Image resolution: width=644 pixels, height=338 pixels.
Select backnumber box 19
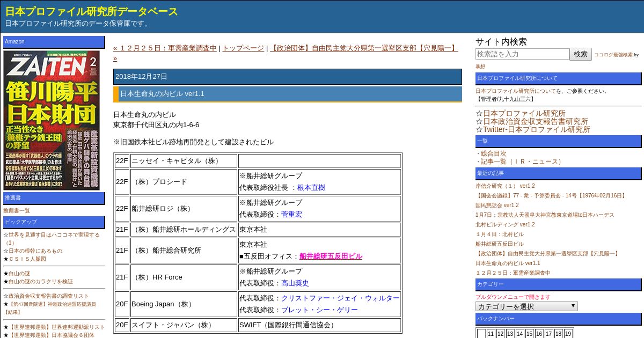click(568, 334)
